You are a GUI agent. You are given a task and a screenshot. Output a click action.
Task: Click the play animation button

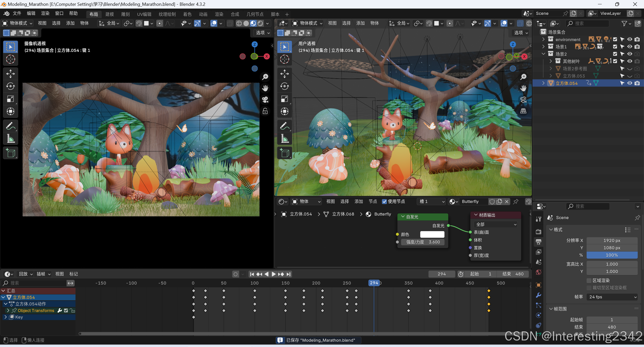click(x=274, y=274)
